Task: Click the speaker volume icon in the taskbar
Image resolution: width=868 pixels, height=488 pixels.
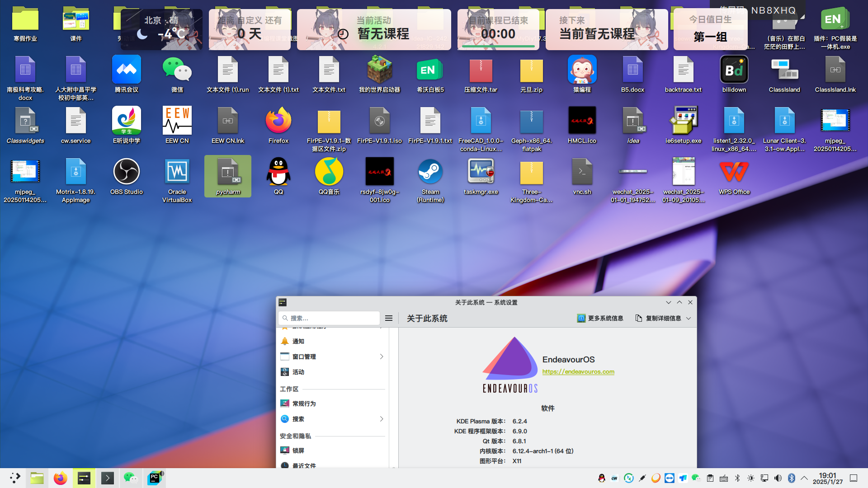Action: [x=778, y=478]
